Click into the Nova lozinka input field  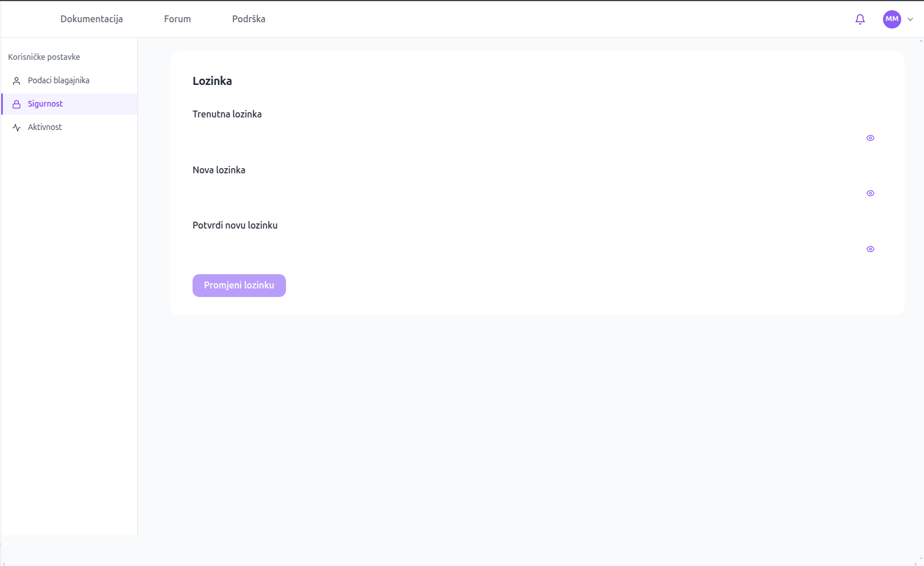click(524, 193)
